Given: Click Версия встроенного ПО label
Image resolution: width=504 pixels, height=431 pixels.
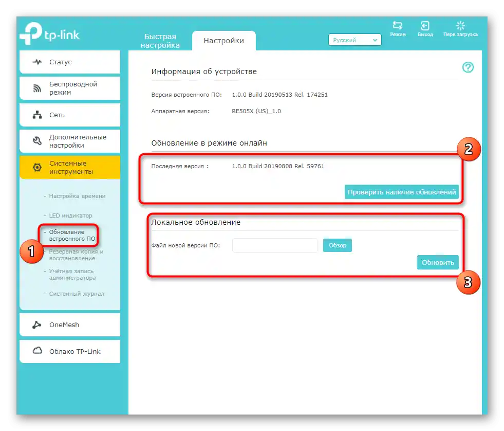Looking at the screenshot, I should [x=186, y=95].
